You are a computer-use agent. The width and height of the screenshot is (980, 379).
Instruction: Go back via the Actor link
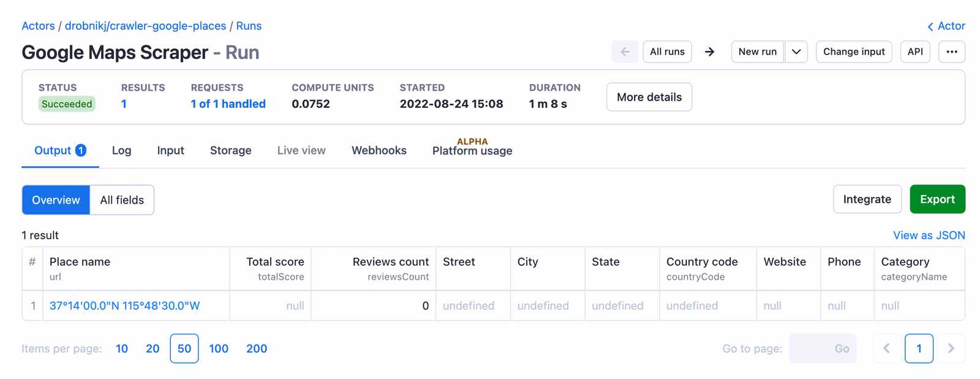pos(946,26)
